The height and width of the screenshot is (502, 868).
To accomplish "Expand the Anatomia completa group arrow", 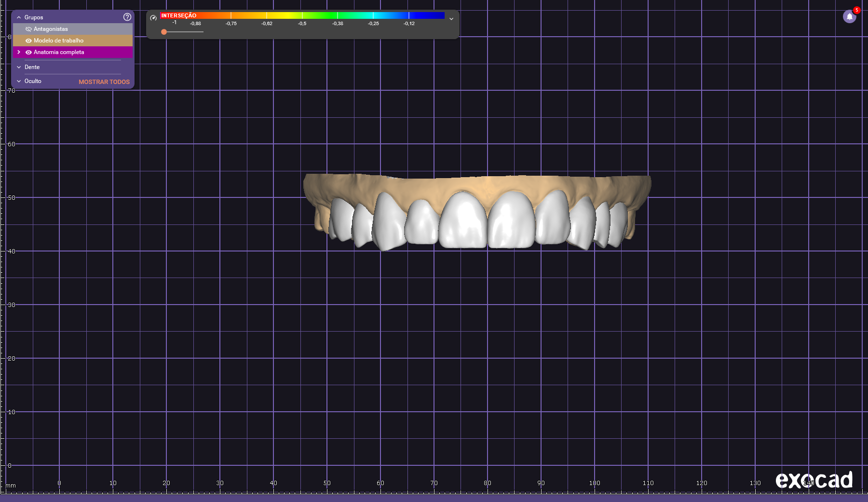I will click(19, 52).
